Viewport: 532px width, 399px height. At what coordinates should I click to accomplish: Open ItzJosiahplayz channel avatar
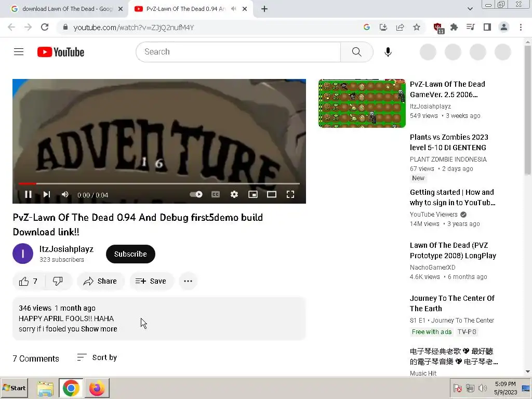point(23,254)
